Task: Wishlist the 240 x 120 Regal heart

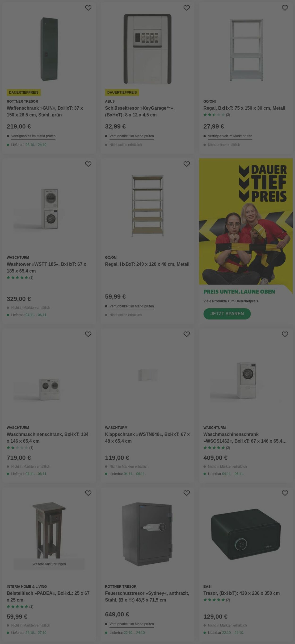Action: click(187, 164)
